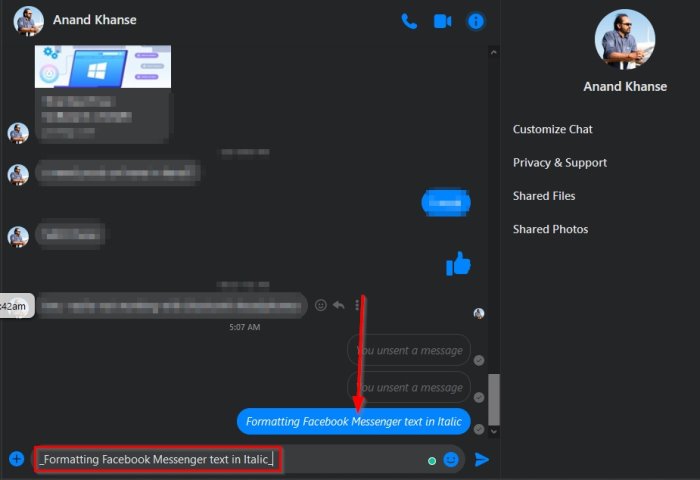Click the blurred blue sent message bubble

[446, 203]
